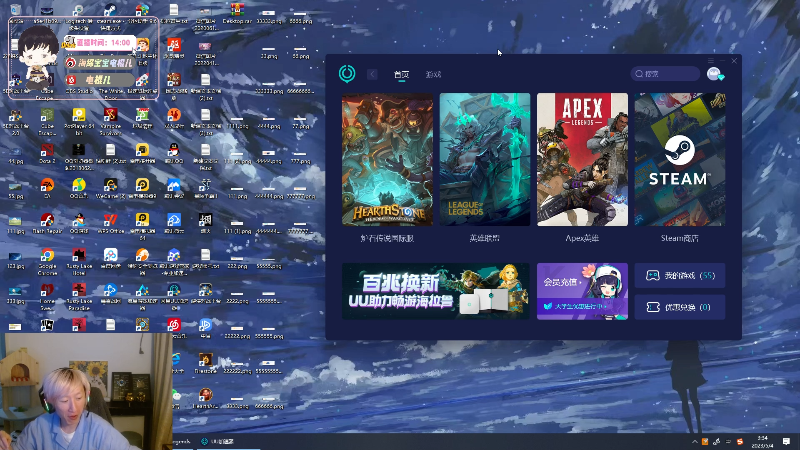Open WeGame desktop shortcut
Image resolution: width=800 pixels, height=450 pixels.
click(x=110, y=188)
